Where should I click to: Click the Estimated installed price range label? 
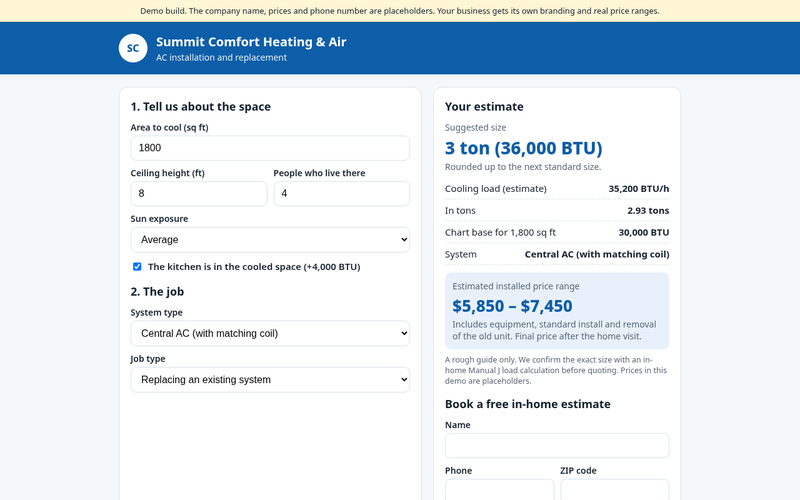pos(516,286)
